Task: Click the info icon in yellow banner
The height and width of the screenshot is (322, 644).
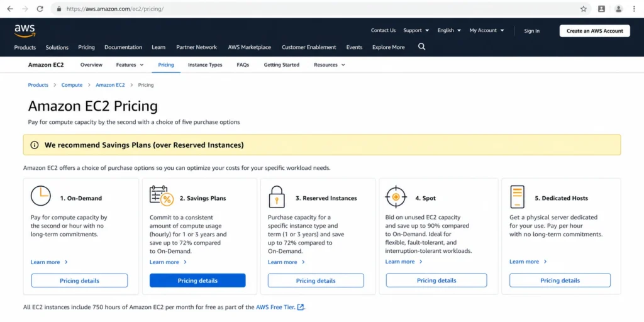Action: point(35,145)
